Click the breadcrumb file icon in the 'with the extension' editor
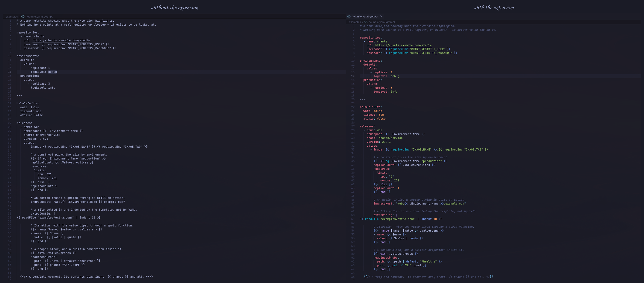644x283 pixels. coord(366,22)
